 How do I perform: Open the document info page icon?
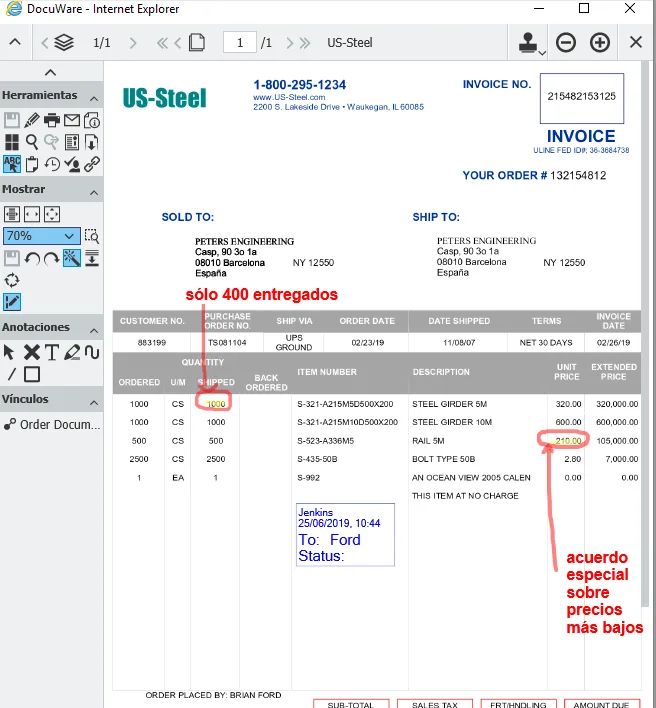(x=92, y=120)
